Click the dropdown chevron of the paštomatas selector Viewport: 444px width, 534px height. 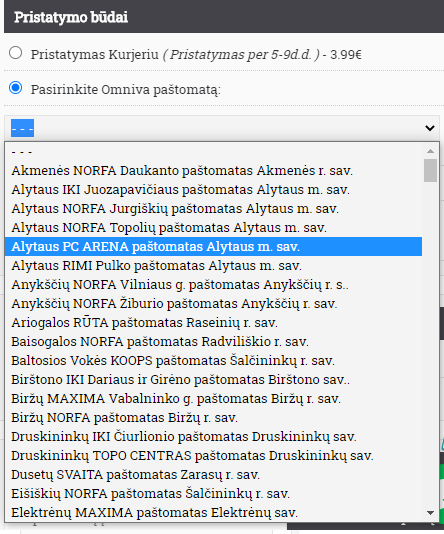[x=430, y=128]
